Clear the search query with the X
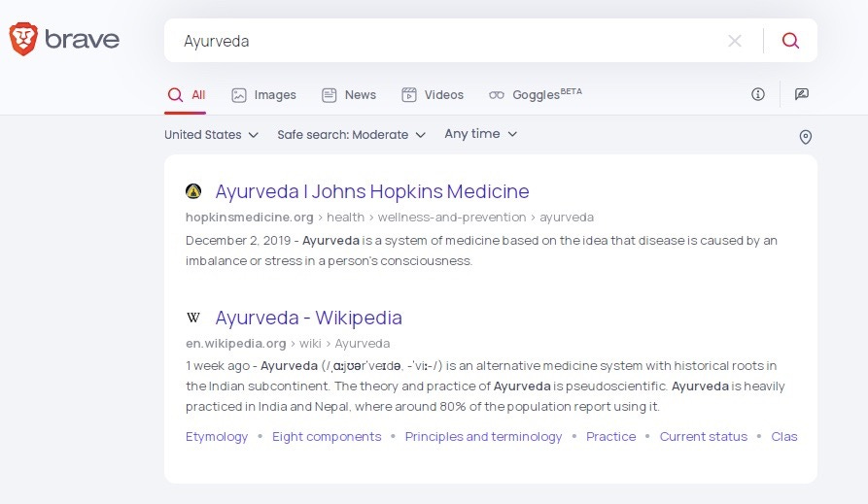868x504 pixels. click(x=735, y=41)
